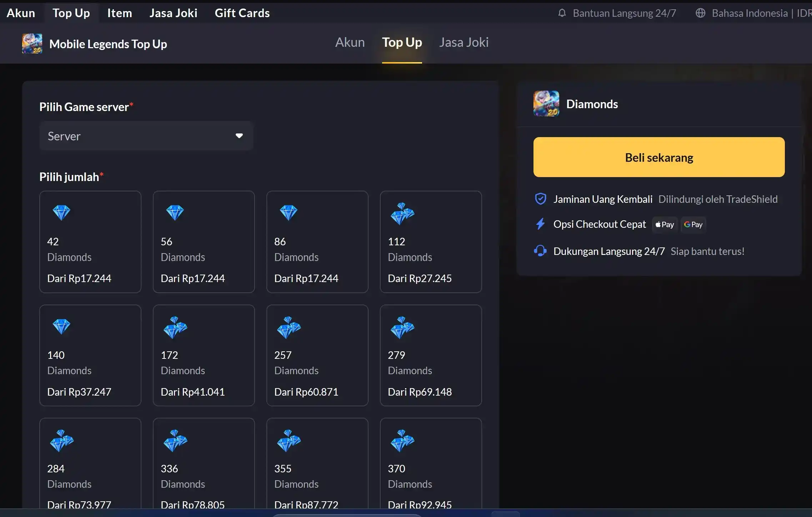
Task: Open the Server dropdown
Action: 146,136
